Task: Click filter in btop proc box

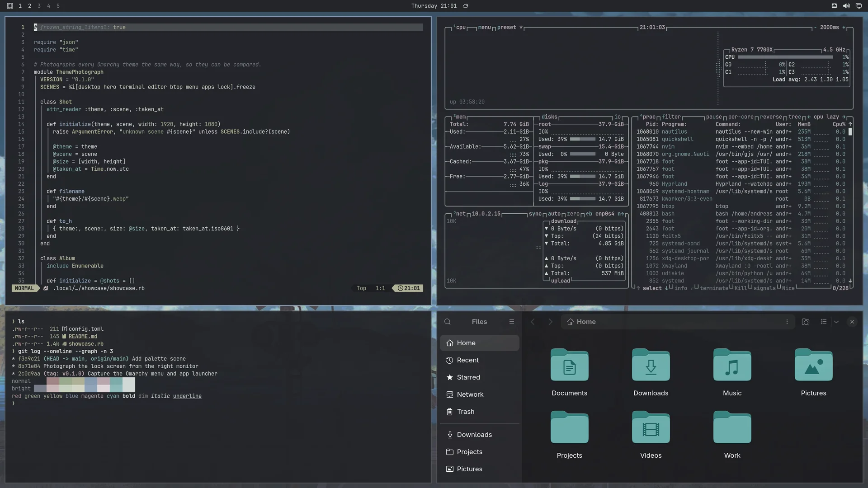Action: click(x=671, y=117)
